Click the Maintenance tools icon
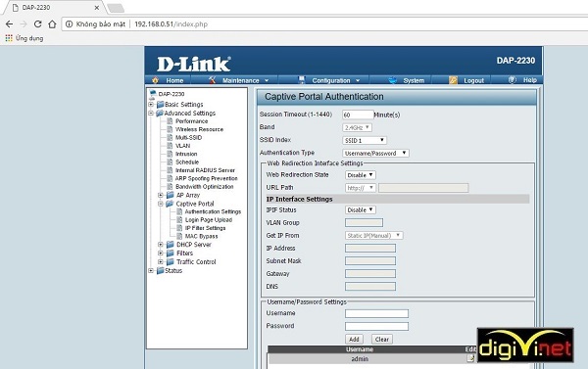The image size is (588, 369). [213, 80]
